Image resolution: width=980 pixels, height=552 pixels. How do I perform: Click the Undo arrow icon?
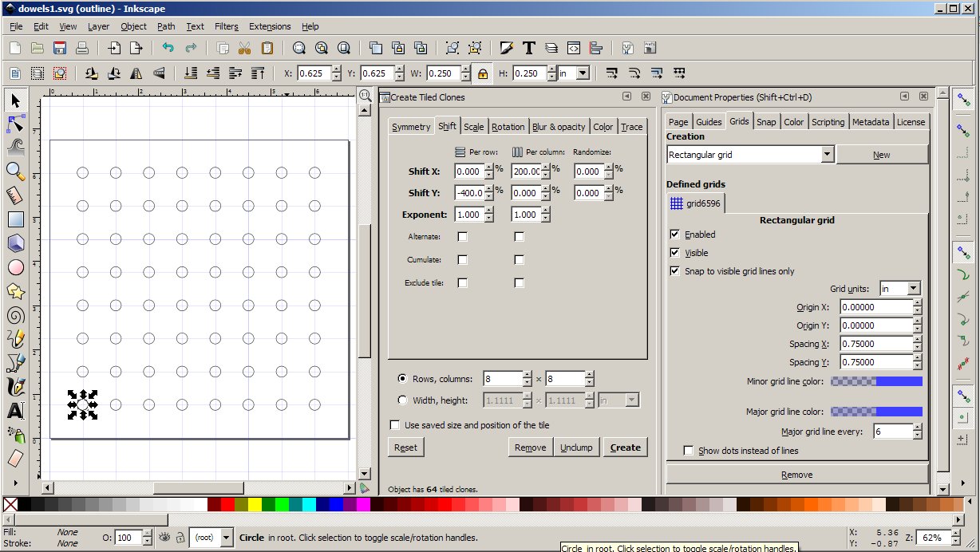[167, 48]
